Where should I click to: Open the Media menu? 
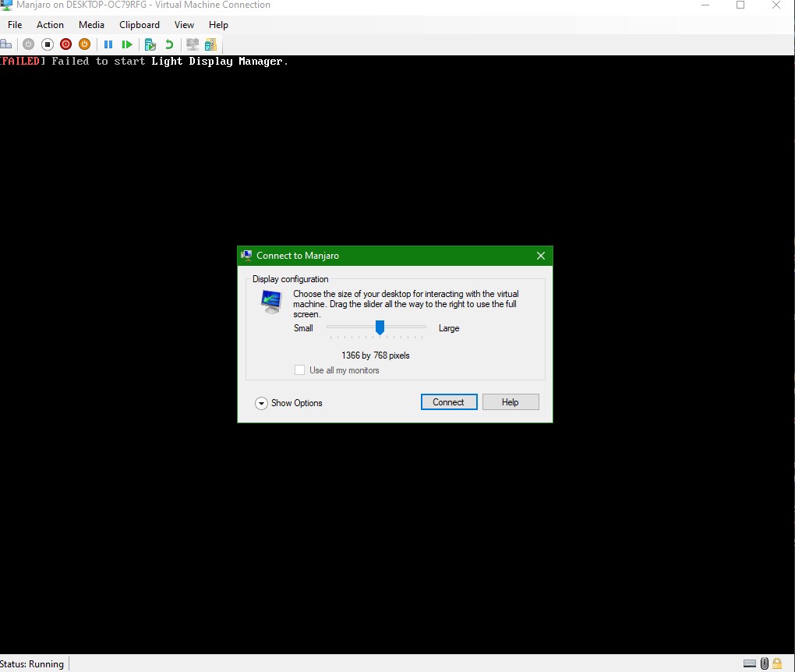pyautogui.click(x=91, y=25)
